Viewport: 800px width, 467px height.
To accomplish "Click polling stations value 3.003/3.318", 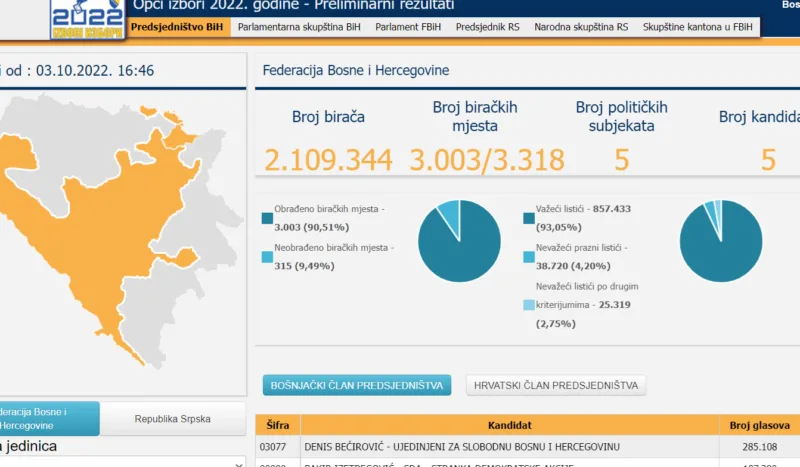I will click(487, 160).
